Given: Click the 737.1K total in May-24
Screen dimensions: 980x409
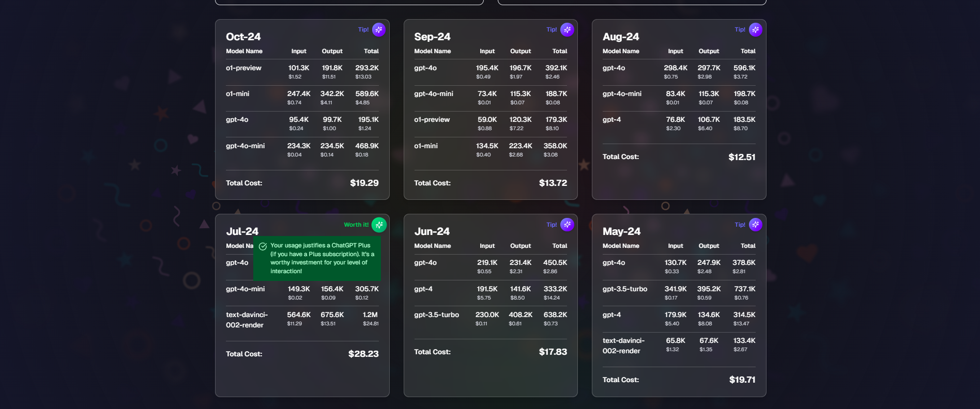Looking at the screenshot, I should click(x=745, y=289).
